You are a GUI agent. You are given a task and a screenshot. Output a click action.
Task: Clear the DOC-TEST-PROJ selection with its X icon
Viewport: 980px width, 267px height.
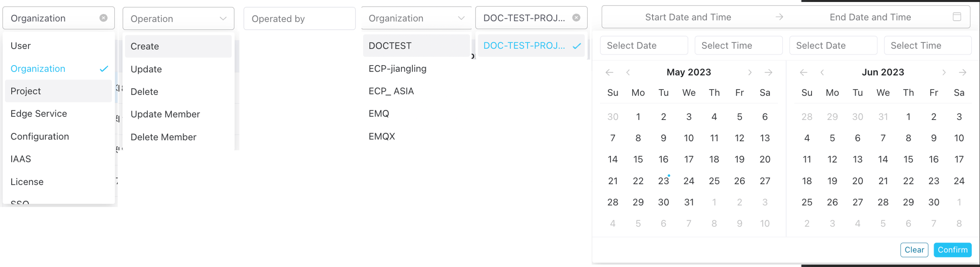click(576, 18)
